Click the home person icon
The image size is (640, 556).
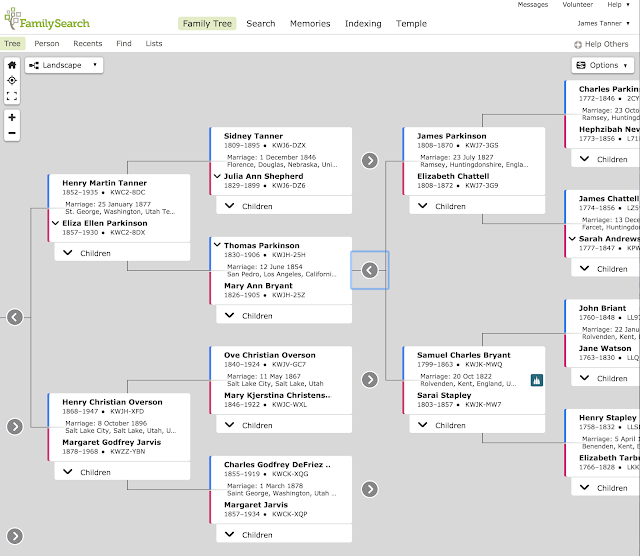[x=11, y=65]
